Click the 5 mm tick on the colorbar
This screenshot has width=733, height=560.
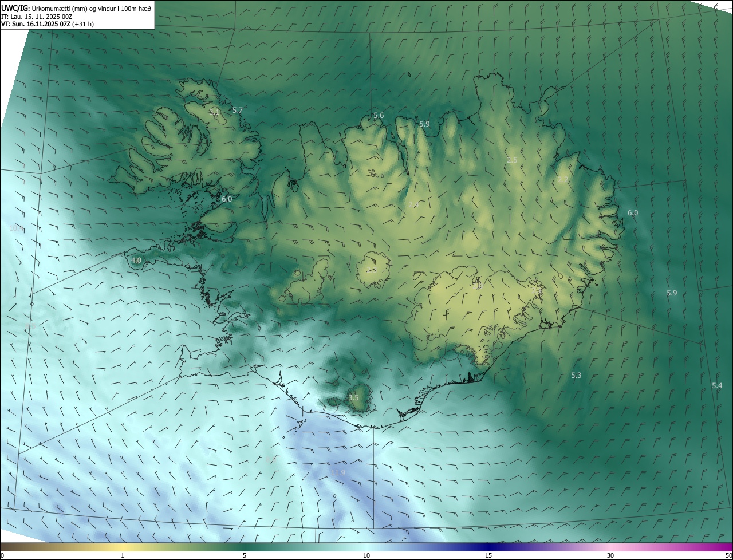click(245, 555)
